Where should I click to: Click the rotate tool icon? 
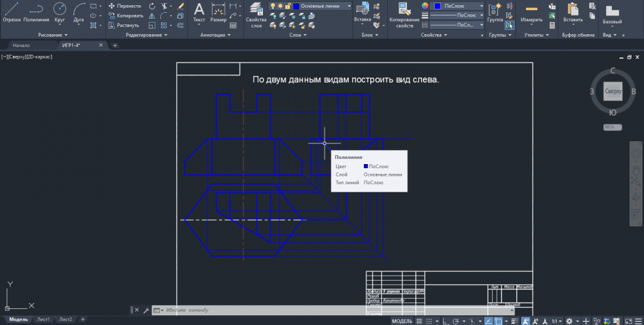point(152,6)
